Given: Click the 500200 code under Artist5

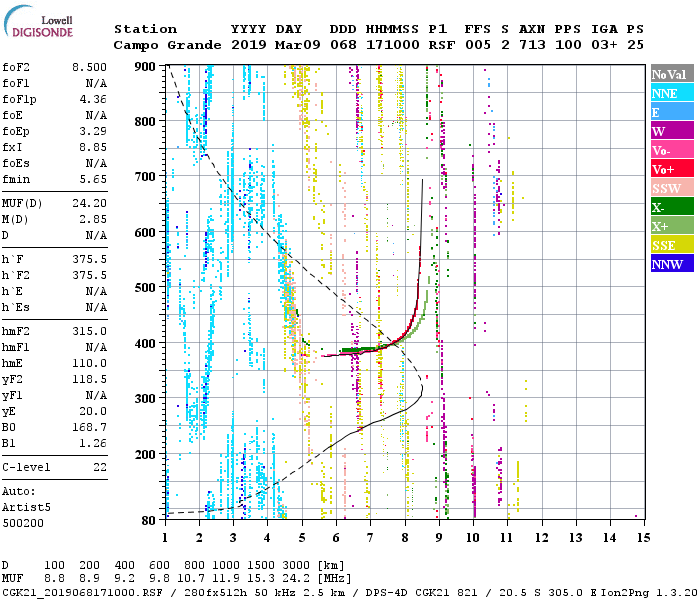Looking at the screenshot, I should (x=23, y=523).
